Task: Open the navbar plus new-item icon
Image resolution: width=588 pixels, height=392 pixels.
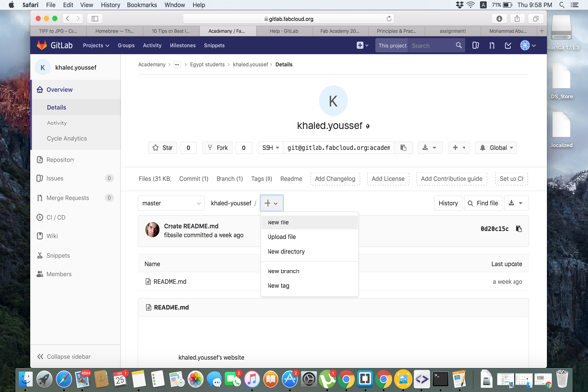Action: (x=363, y=45)
